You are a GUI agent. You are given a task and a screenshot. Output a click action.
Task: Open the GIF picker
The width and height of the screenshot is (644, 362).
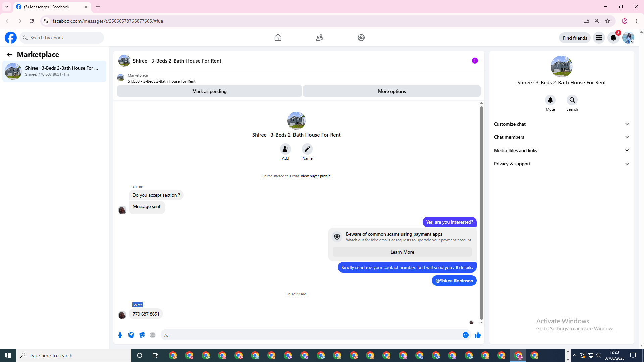click(153, 335)
